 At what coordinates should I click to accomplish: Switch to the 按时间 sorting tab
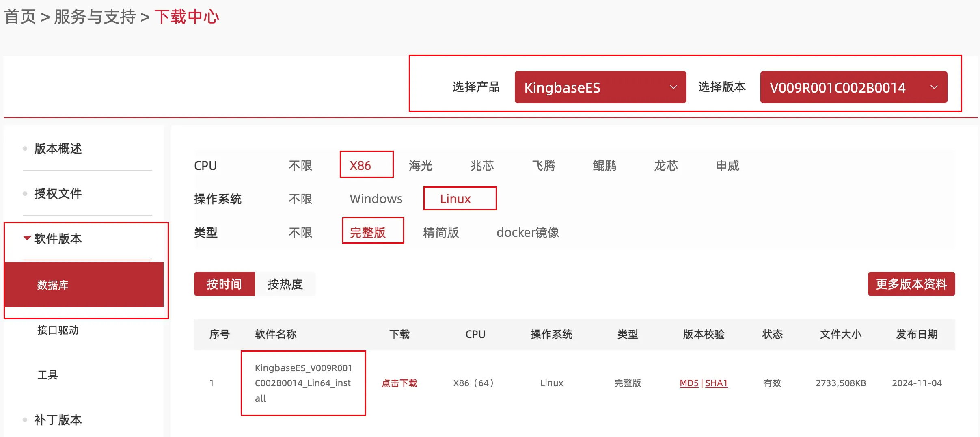(224, 284)
